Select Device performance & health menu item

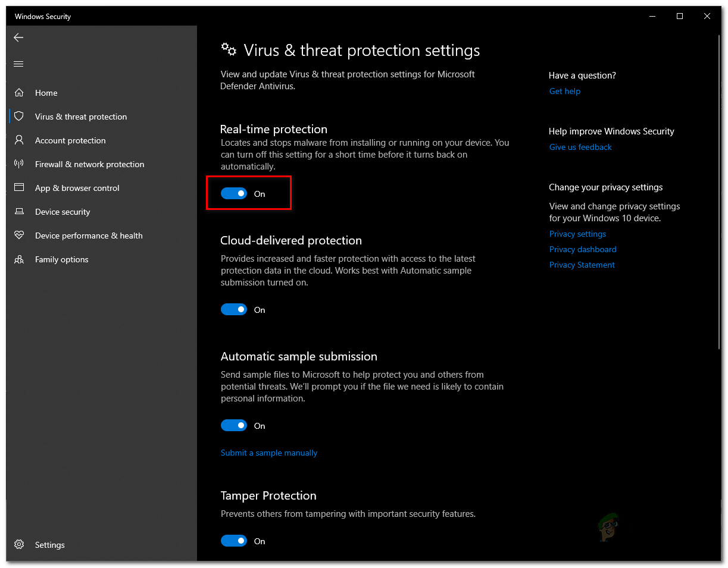coord(89,236)
